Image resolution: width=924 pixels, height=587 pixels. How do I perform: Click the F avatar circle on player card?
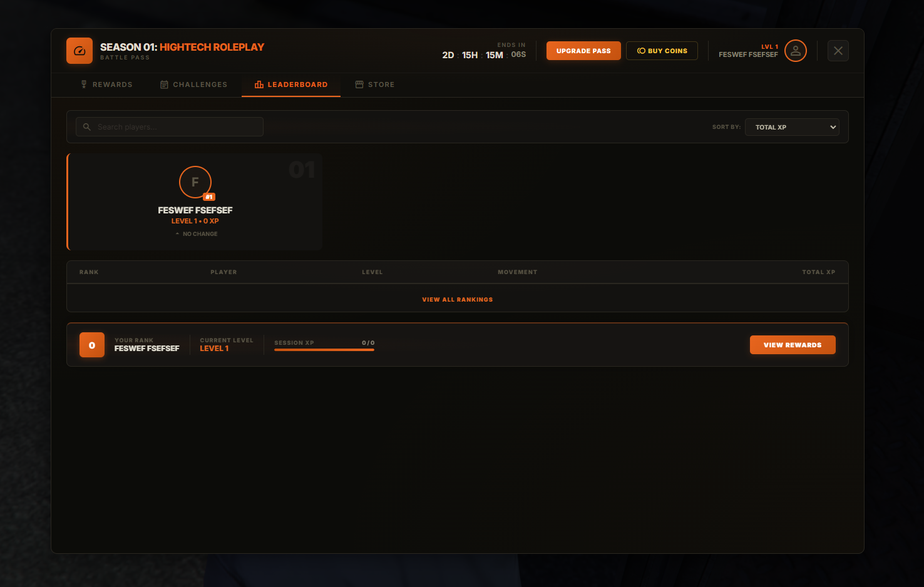pyautogui.click(x=195, y=182)
